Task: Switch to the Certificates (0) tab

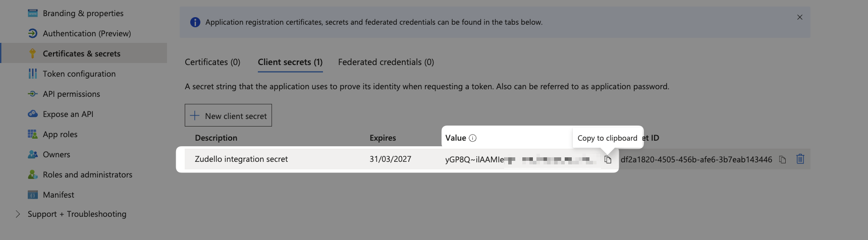Action: click(212, 62)
